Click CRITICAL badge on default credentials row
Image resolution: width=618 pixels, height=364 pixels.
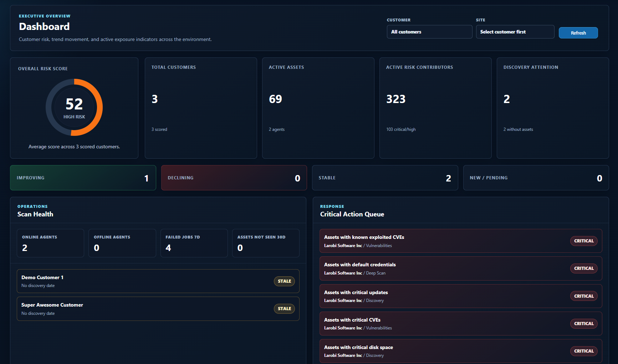[x=584, y=268]
